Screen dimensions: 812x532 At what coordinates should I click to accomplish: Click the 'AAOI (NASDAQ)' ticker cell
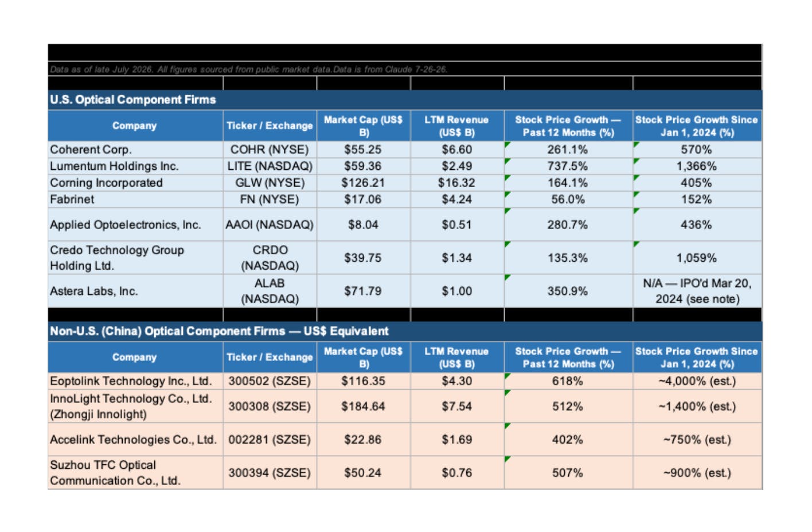(270, 225)
